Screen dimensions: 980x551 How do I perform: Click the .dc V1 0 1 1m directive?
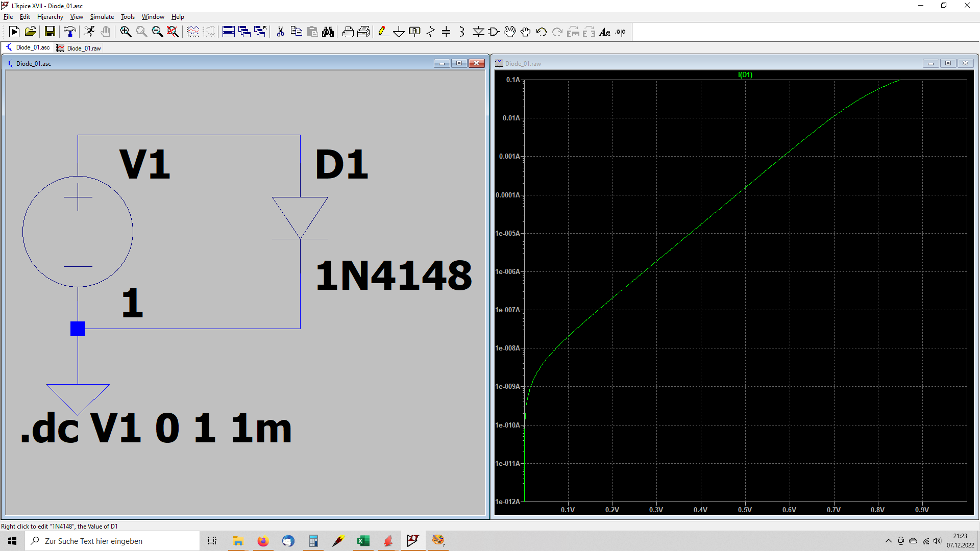[x=156, y=428]
